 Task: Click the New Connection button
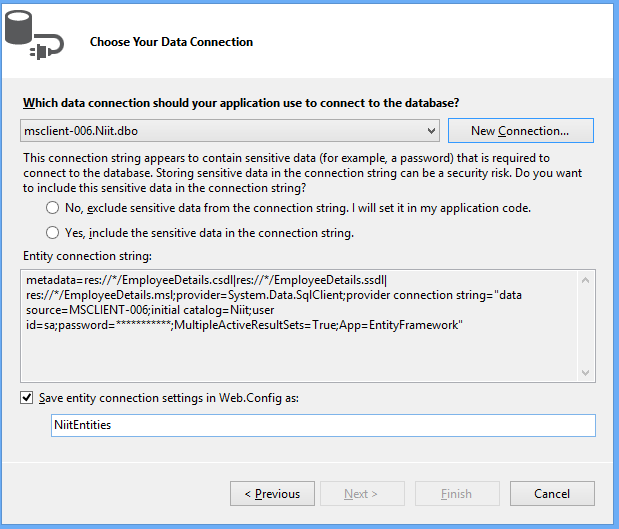tap(520, 131)
